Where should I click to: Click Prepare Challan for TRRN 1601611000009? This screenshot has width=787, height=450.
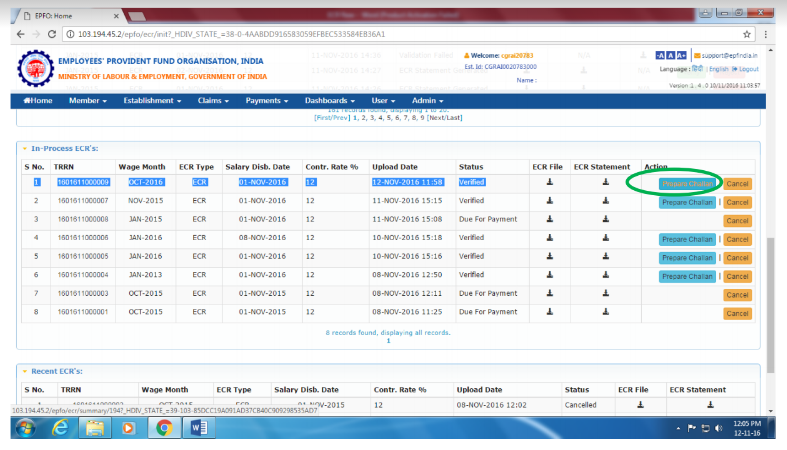point(687,184)
